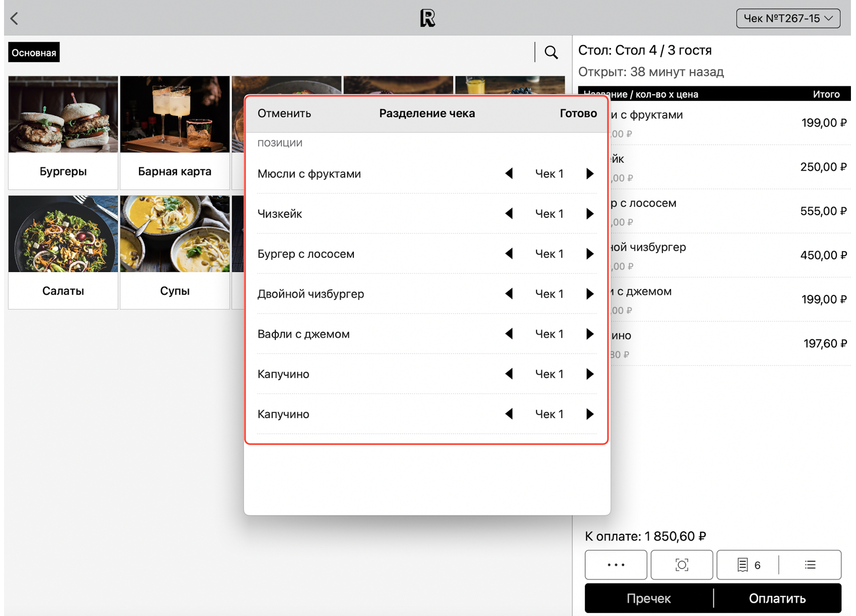Open the receipts list with 6
Screen dimensions: 856x616
[748, 565]
